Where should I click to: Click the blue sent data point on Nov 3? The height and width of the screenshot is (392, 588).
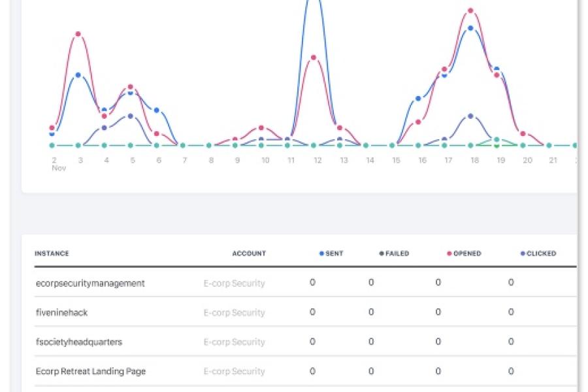(78, 75)
